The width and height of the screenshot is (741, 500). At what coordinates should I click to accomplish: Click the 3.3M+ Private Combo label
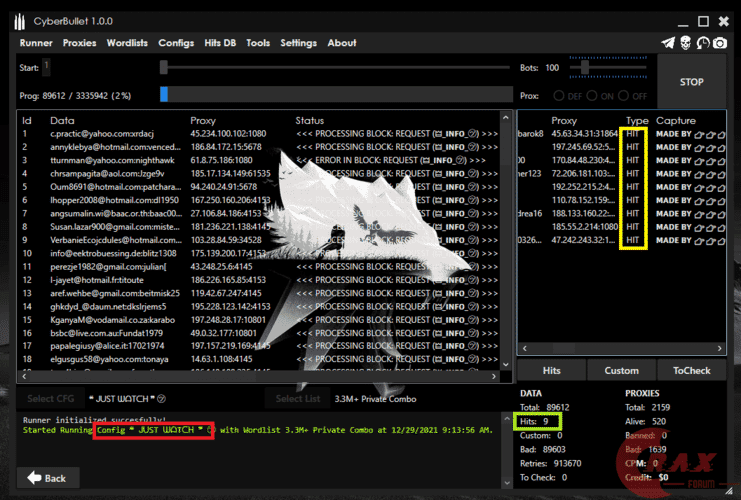(x=375, y=399)
